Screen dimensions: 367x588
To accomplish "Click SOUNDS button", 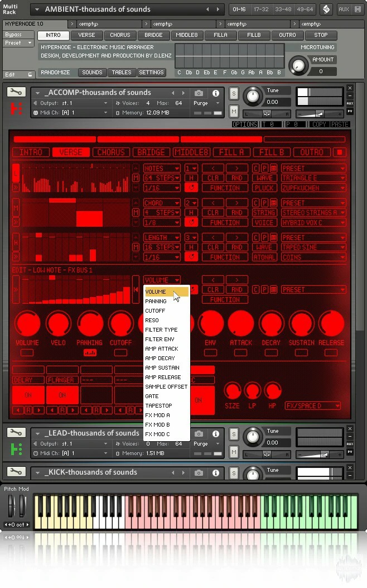I will 92,73.
